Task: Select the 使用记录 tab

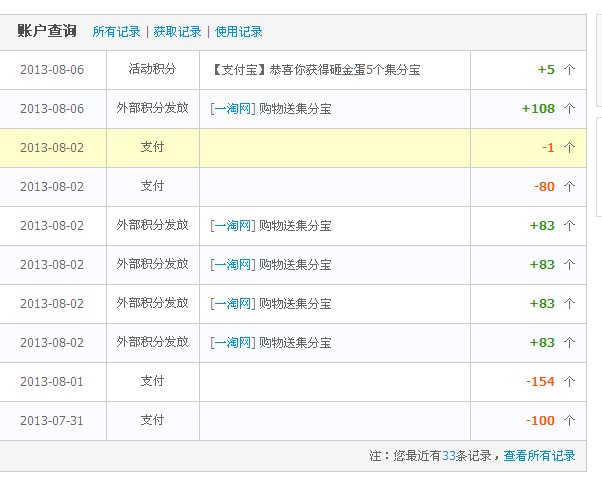Action: 238,32
